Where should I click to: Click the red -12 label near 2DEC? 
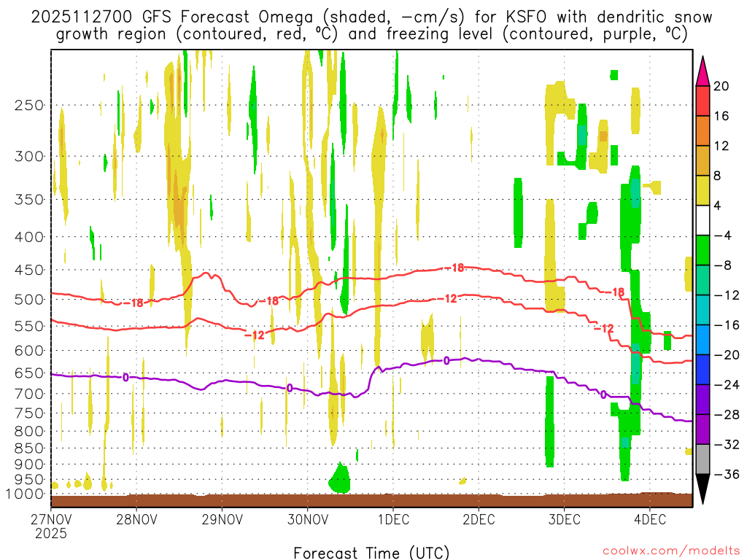(x=447, y=299)
